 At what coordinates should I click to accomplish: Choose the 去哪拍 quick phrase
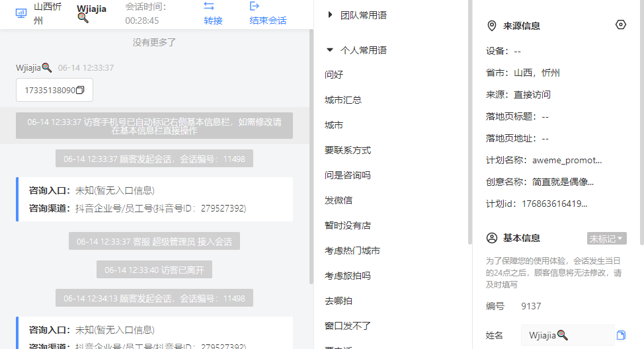coord(339,301)
